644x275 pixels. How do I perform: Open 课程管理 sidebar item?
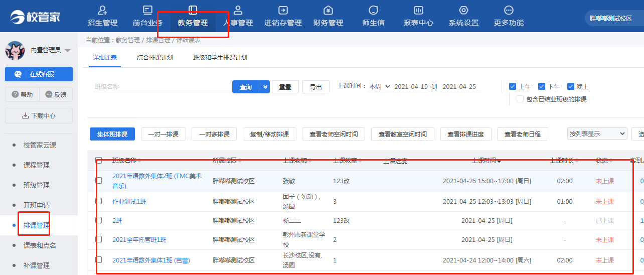(37, 165)
